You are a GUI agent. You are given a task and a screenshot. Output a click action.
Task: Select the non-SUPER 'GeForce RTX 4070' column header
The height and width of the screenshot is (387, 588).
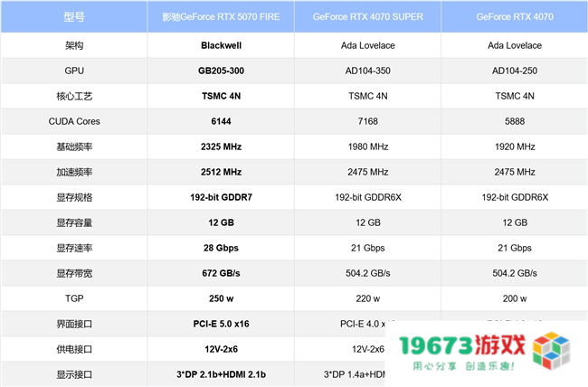[515, 17]
